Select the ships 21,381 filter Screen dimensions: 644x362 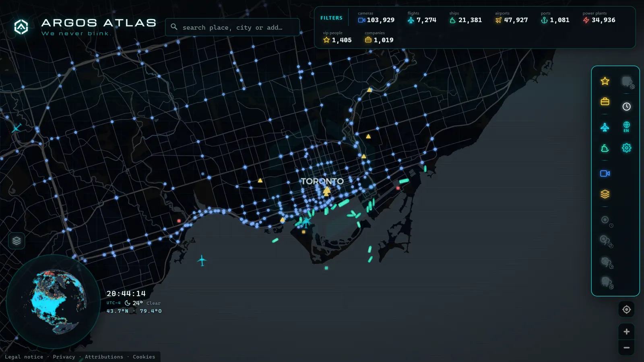point(465,17)
